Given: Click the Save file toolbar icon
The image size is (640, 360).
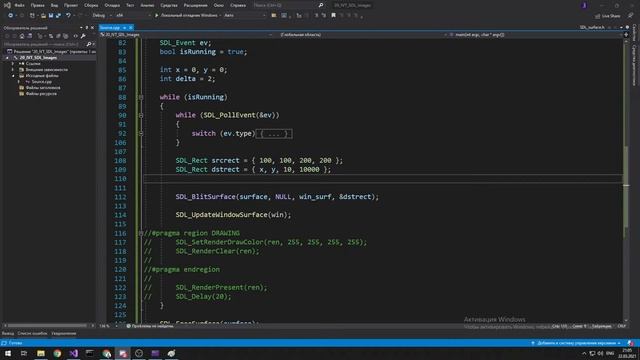Looking at the screenshot, I should click(x=51, y=16).
